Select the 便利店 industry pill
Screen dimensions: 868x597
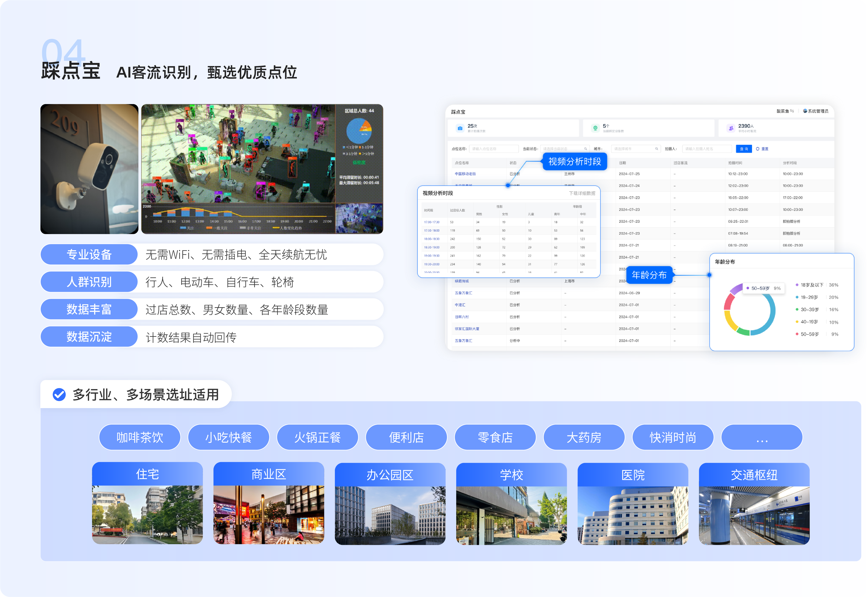tap(406, 437)
